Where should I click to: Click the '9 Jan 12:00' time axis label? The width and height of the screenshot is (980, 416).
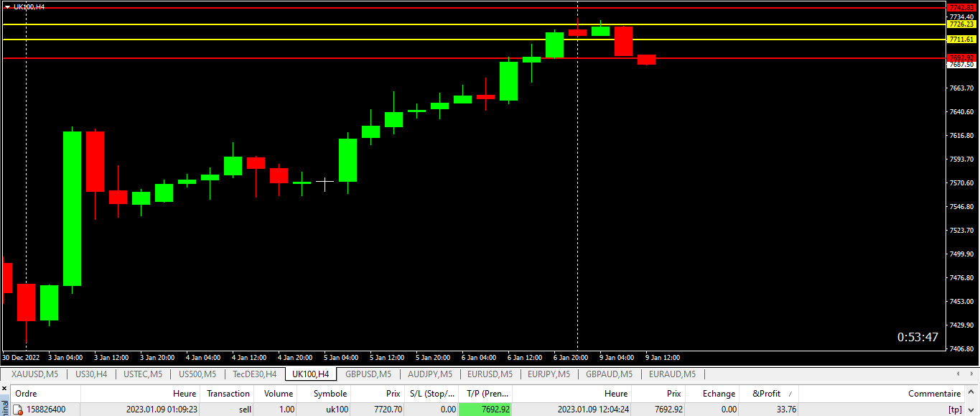[x=662, y=357]
